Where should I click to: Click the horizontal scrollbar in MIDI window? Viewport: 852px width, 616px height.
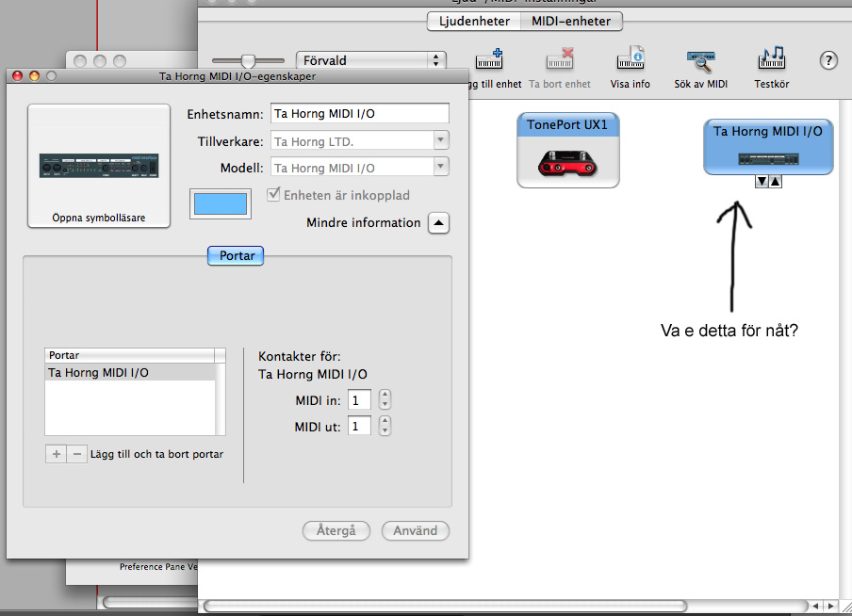click(446, 606)
